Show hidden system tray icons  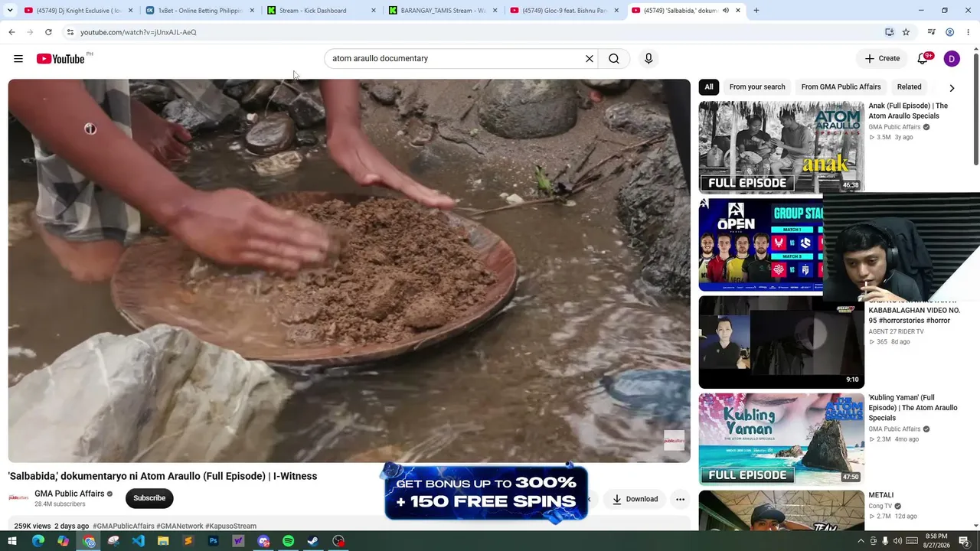click(x=861, y=541)
